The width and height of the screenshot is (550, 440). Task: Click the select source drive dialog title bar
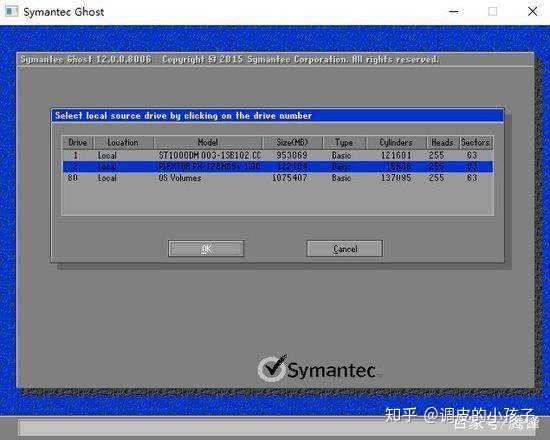coord(277,115)
